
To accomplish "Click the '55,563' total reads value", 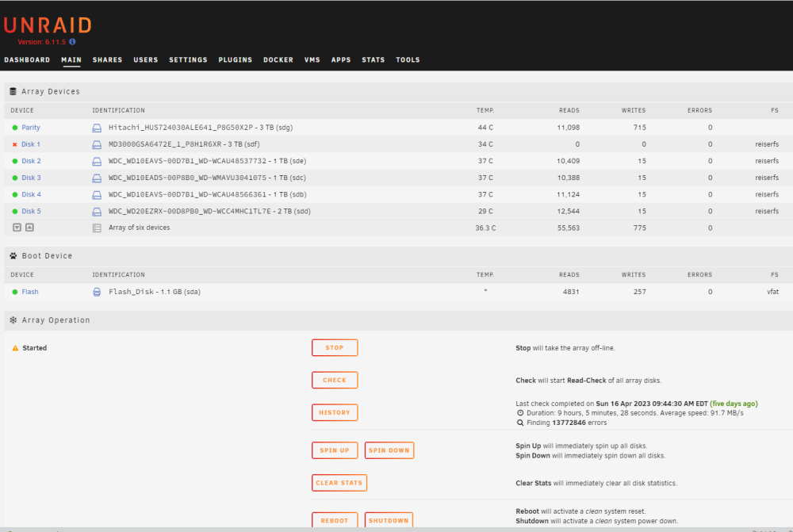I will [x=569, y=228].
